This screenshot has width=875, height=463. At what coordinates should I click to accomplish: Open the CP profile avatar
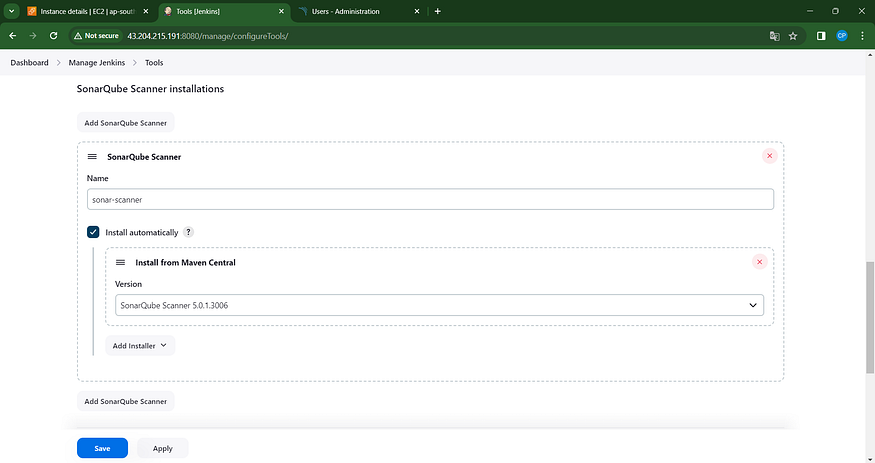(842, 36)
